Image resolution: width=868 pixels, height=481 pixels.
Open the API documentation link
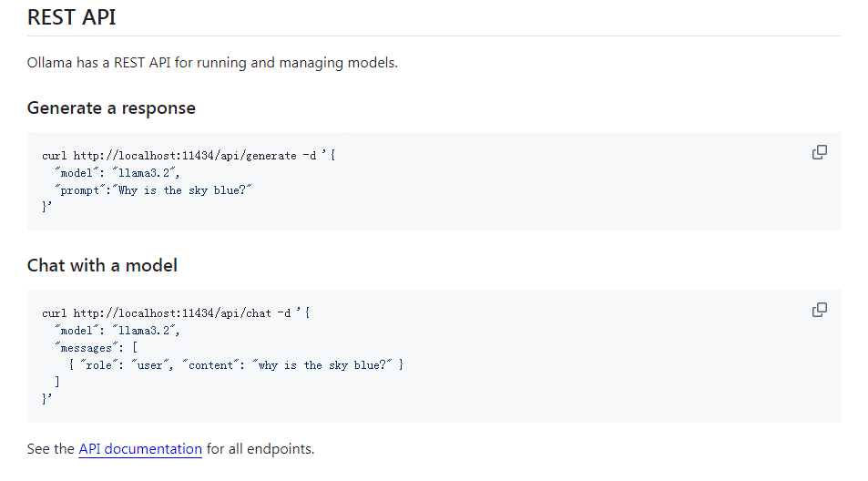140,448
